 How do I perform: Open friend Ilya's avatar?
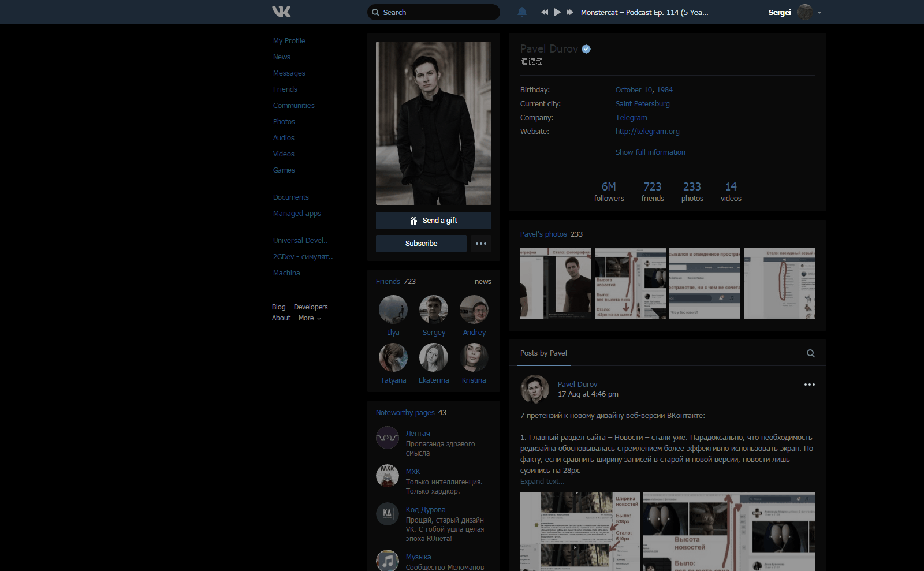pyautogui.click(x=393, y=309)
